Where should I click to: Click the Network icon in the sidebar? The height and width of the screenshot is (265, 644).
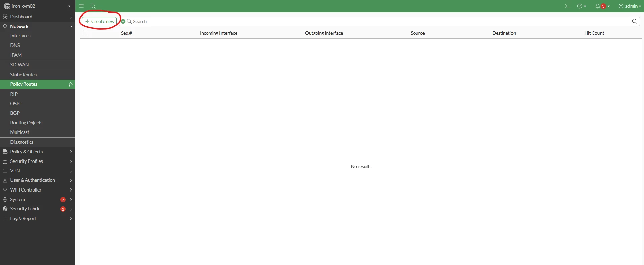[x=5, y=26]
